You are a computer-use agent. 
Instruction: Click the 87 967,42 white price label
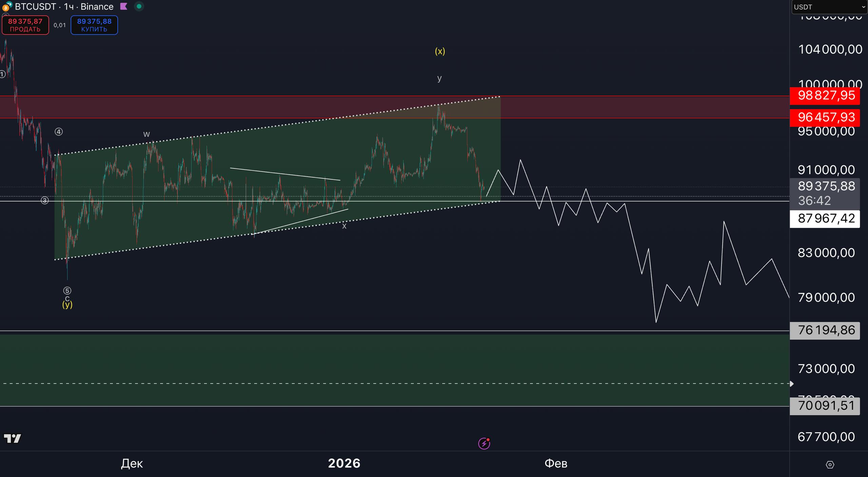[x=825, y=219]
